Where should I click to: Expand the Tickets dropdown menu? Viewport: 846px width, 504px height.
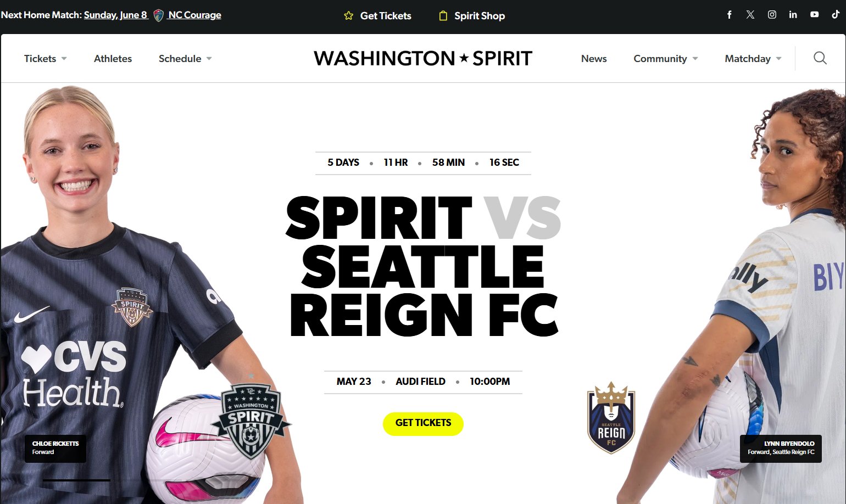click(46, 59)
